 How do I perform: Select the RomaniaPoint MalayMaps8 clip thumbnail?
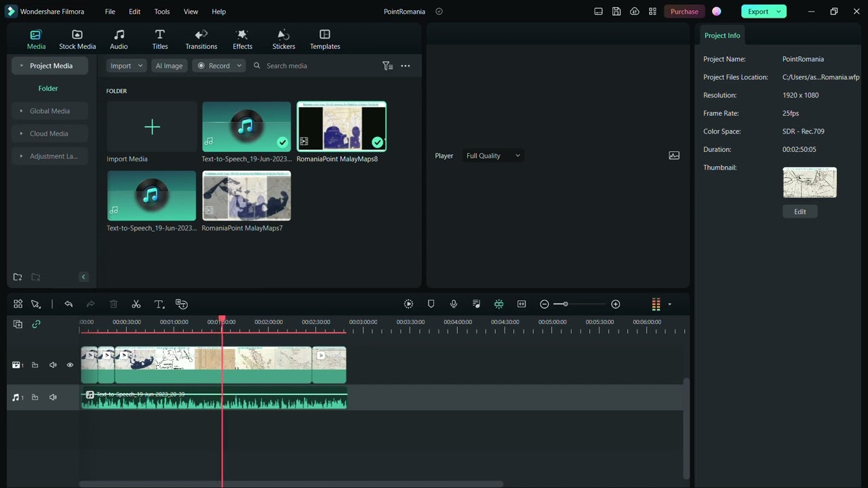coord(342,127)
